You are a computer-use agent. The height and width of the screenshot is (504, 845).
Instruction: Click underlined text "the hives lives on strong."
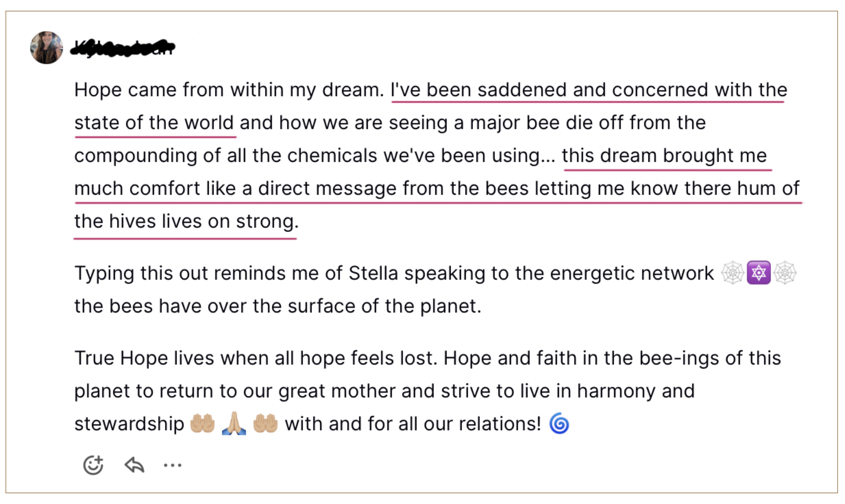click(186, 221)
